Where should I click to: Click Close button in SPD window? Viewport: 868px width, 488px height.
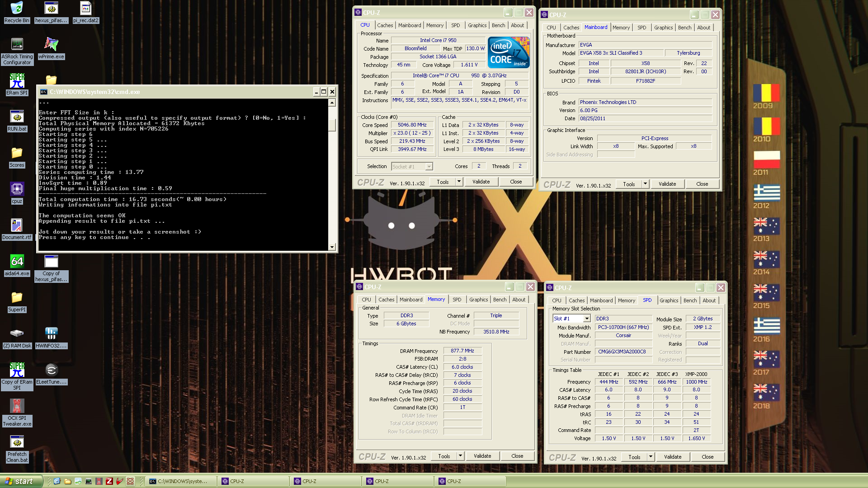[708, 457]
